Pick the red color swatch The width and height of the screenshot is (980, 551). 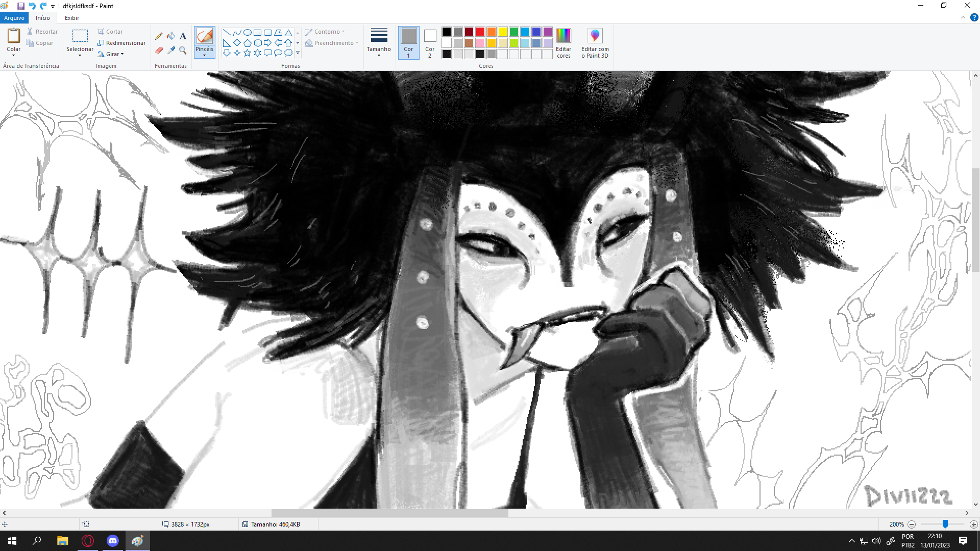coord(480,32)
